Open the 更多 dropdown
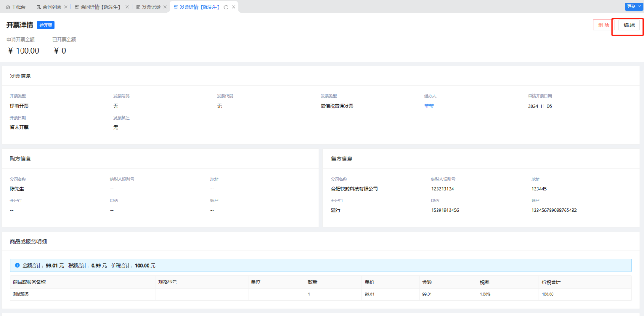 click(634, 6)
